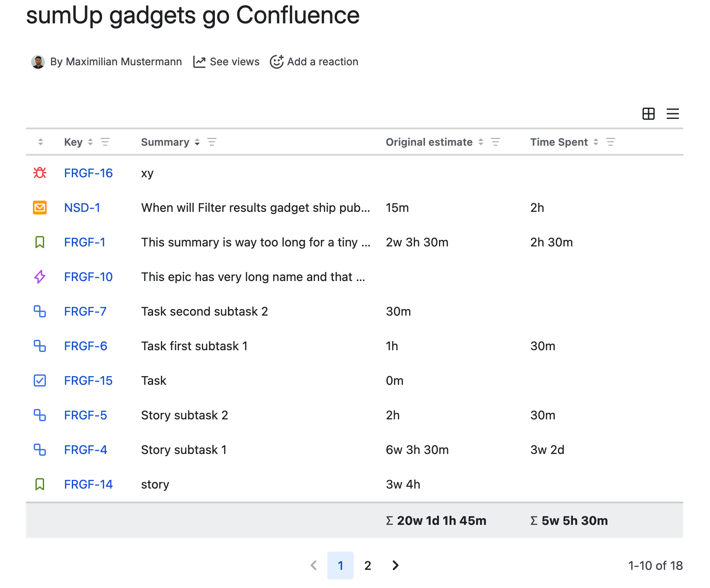Go to the previous page arrow
Screen dimensions: 710x588
pos(314,565)
